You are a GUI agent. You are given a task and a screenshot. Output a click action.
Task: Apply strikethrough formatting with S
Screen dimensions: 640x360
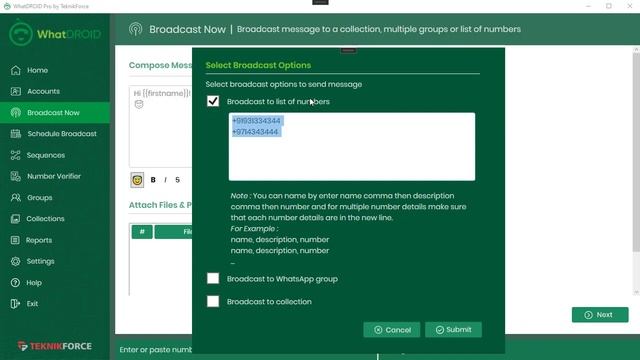tap(178, 180)
